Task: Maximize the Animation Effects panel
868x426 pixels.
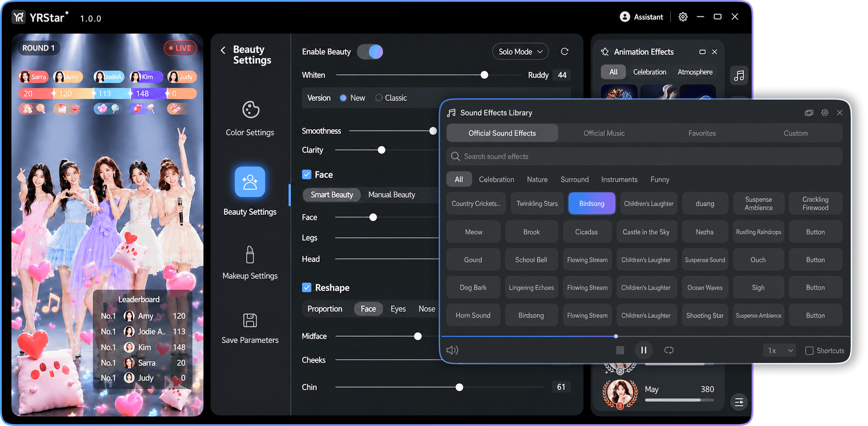Action: point(702,52)
